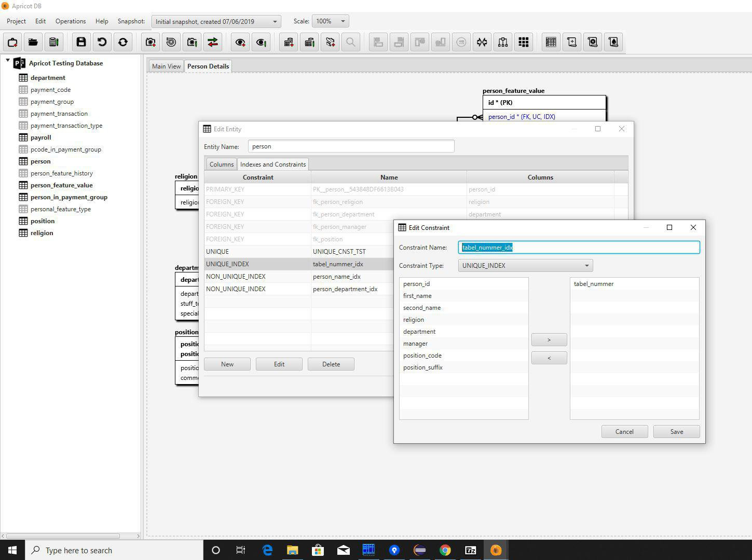Open the Operations menu
Screen dimensions: 752x560
(x=71, y=21)
